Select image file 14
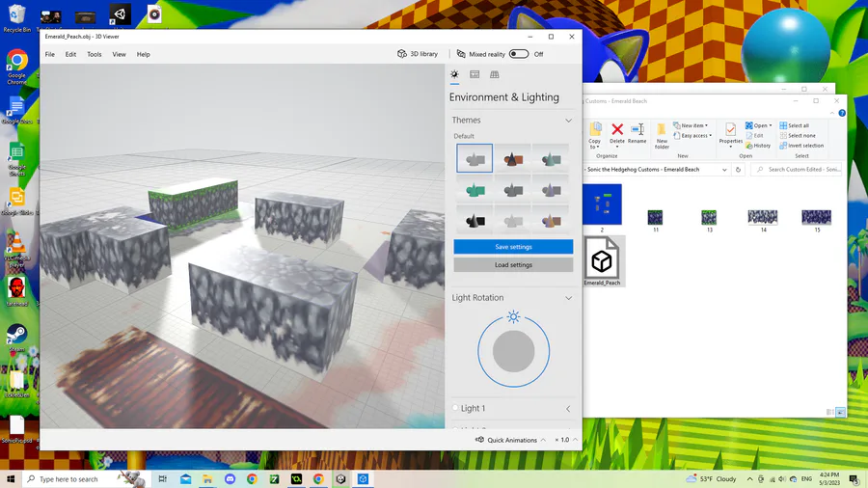The width and height of the screenshot is (868, 488). [763, 220]
